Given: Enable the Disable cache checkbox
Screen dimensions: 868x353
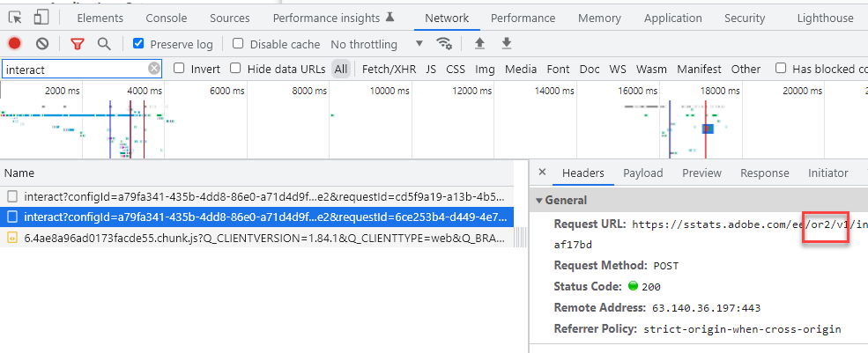Looking at the screenshot, I should coord(238,44).
